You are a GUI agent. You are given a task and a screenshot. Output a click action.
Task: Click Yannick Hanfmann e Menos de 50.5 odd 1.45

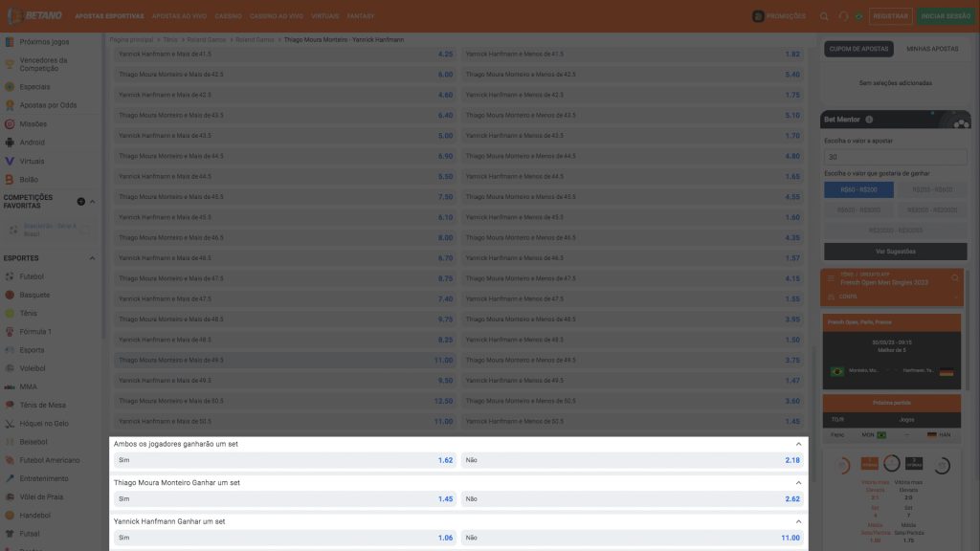click(633, 422)
